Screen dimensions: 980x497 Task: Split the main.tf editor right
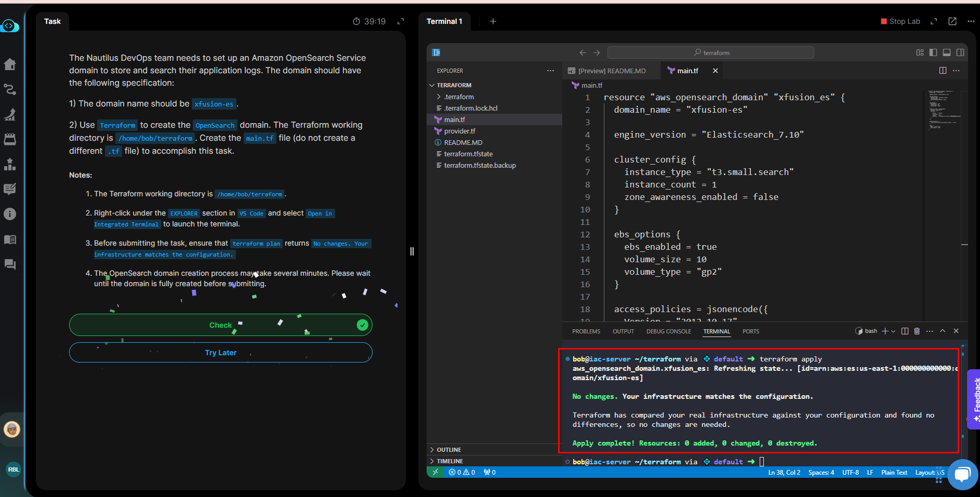943,71
